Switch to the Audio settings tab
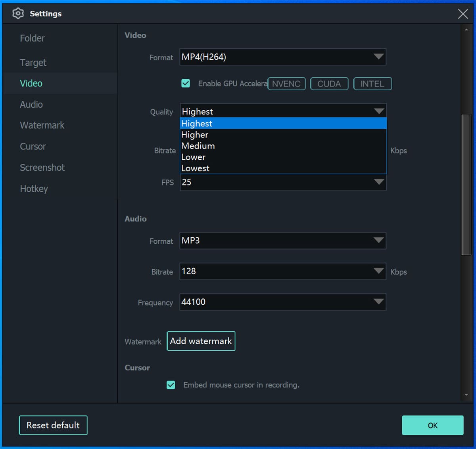The image size is (476, 449). tap(31, 104)
